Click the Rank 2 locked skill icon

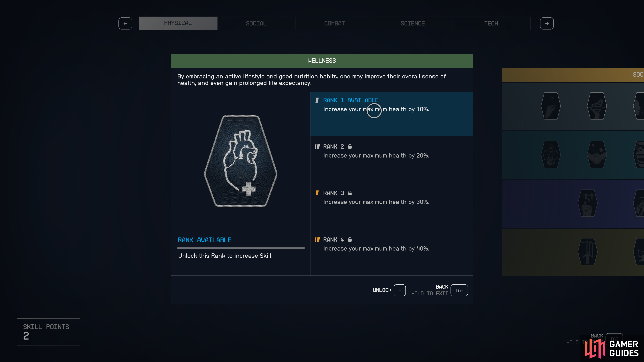350,146
